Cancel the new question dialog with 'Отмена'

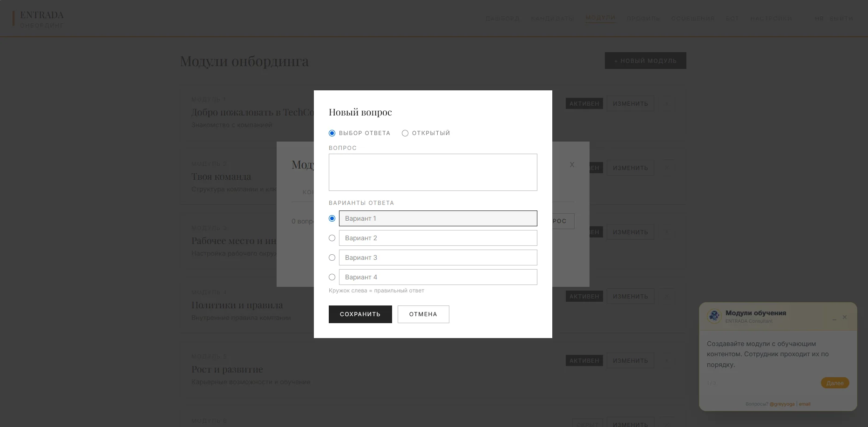(x=423, y=314)
